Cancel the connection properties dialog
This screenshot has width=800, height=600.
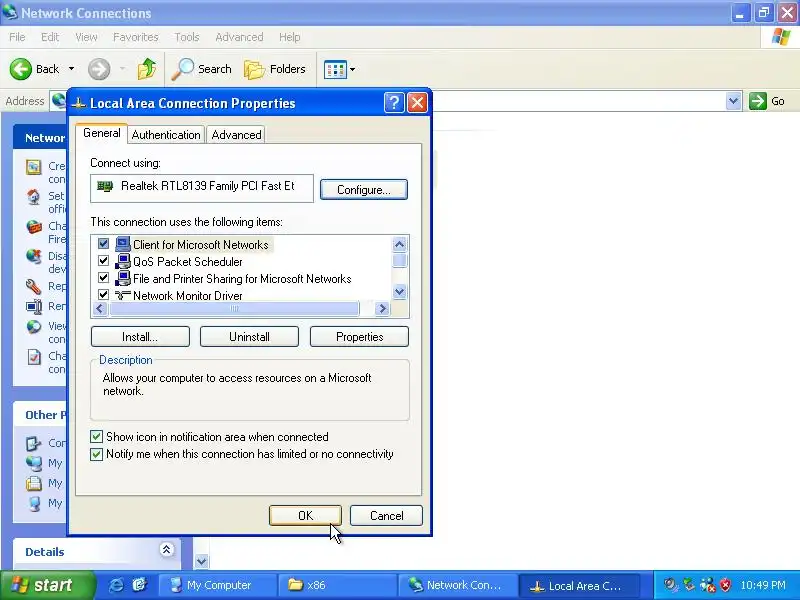(x=386, y=515)
